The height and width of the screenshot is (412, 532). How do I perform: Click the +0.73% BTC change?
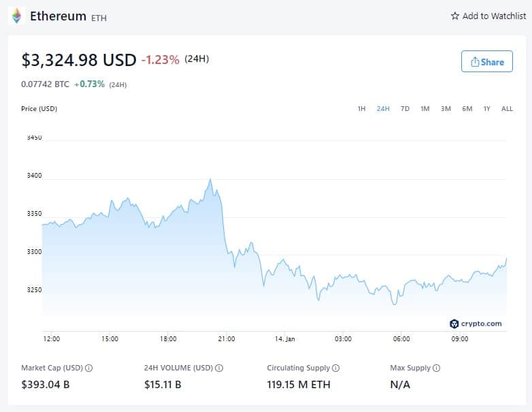coord(89,84)
